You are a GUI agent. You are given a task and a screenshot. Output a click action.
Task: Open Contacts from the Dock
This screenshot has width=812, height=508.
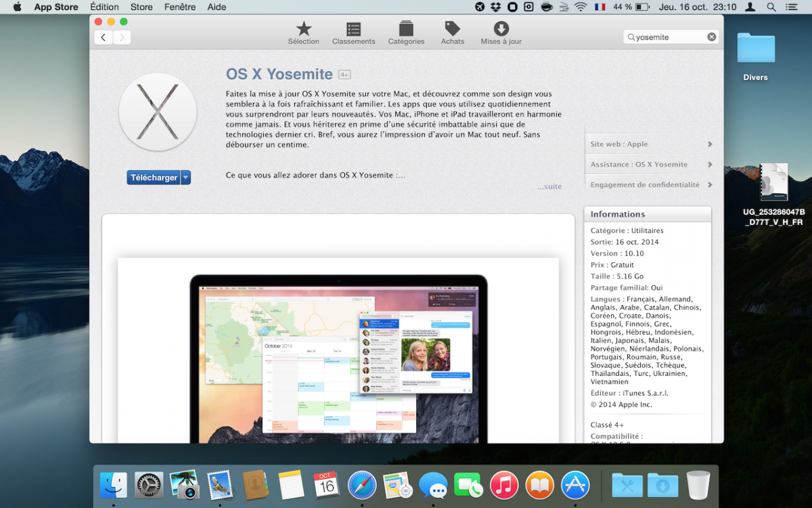tap(256, 485)
